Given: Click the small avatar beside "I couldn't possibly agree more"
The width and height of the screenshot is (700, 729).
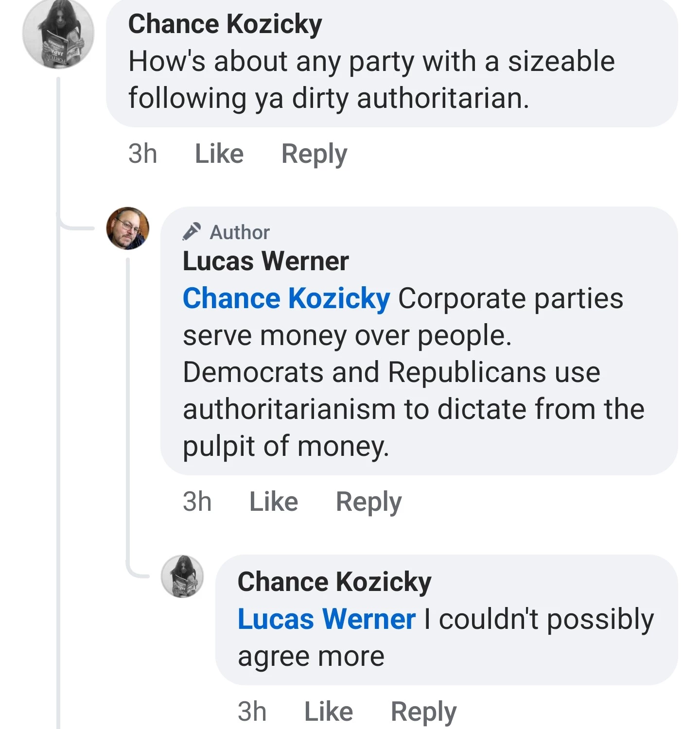Looking at the screenshot, I should [x=182, y=576].
